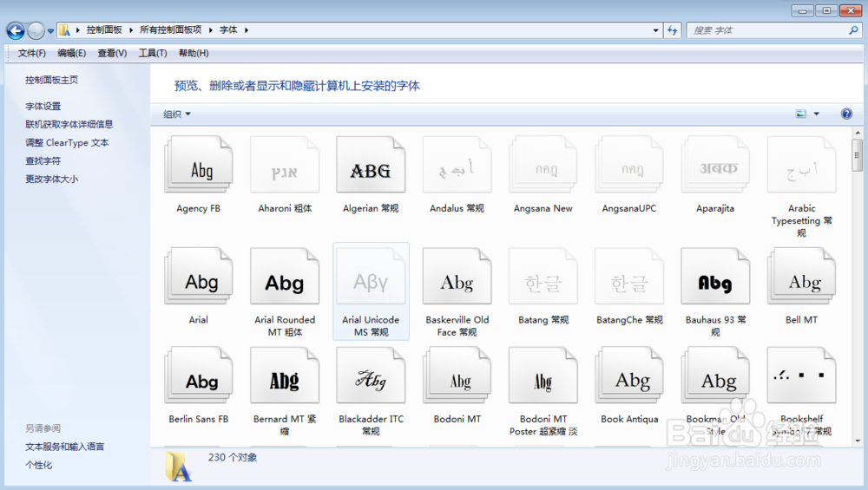Open the Angsana New font family

tap(543, 165)
